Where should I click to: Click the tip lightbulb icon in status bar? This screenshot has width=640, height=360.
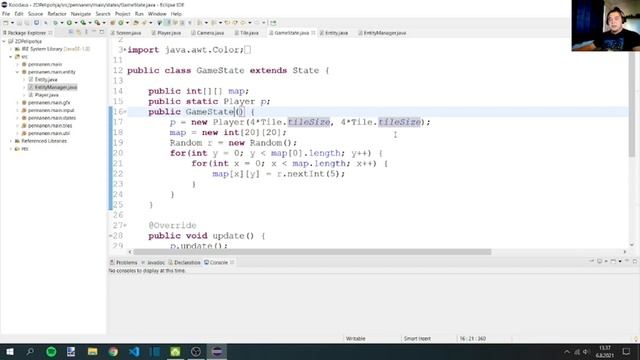coord(636,339)
